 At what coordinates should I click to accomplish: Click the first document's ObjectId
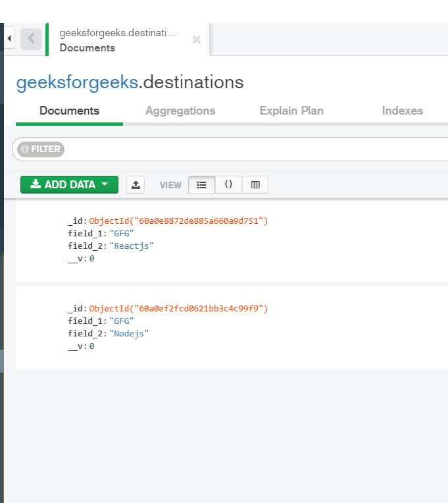click(178, 221)
